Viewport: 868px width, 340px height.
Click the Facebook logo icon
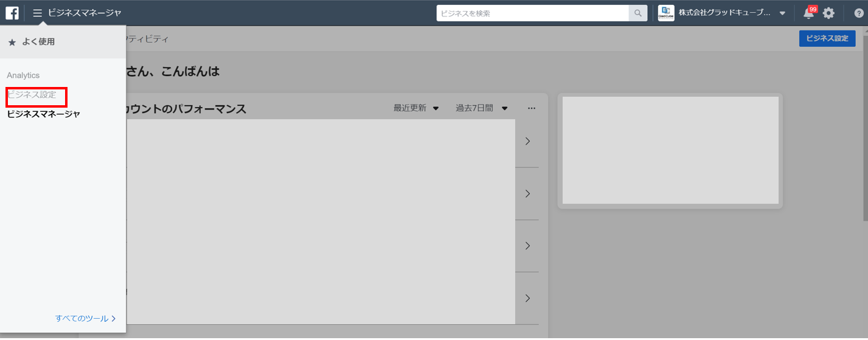point(12,13)
